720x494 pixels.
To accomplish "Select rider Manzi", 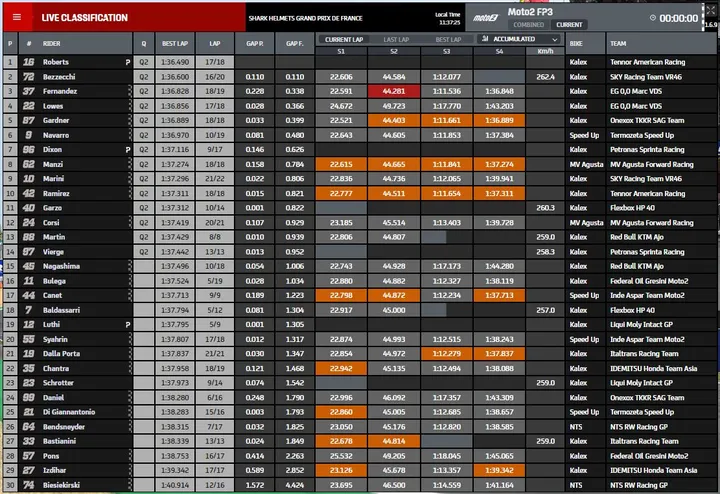I will coord(53,164).
